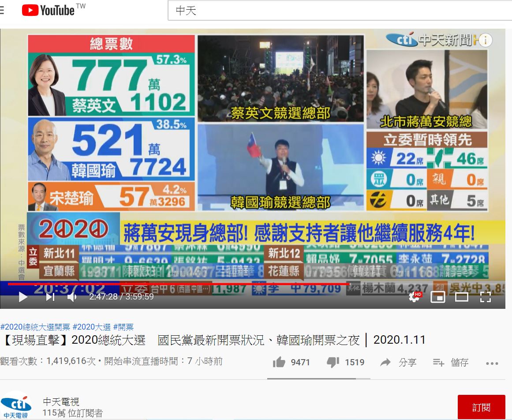
Task: Click the search box containing 中天
Action: coord(340,11)
